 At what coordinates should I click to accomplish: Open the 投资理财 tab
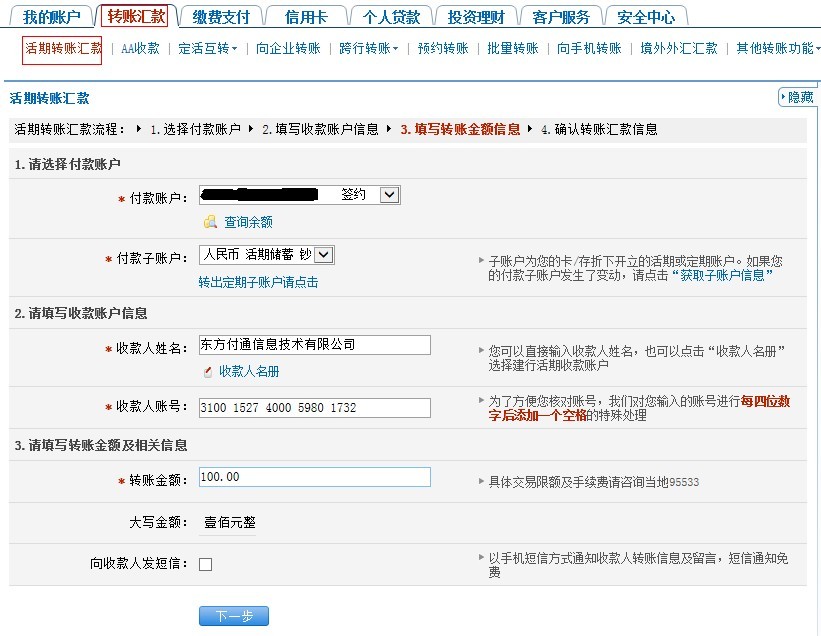coord(476,17)
